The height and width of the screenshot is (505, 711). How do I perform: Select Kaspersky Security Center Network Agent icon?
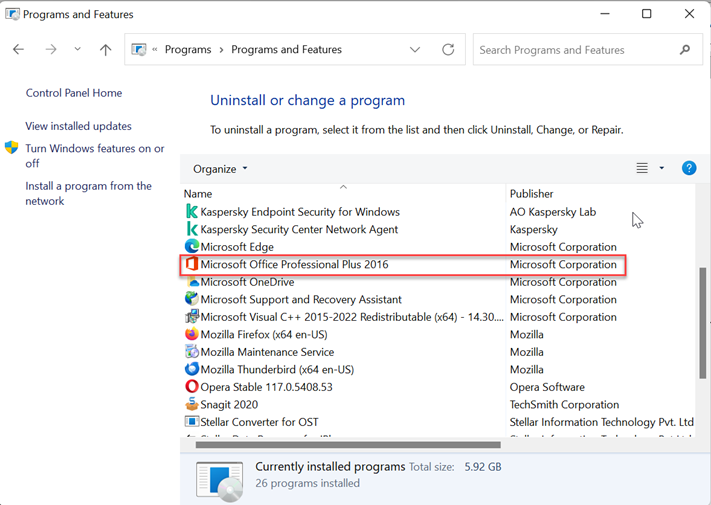(x=192, y=229)
